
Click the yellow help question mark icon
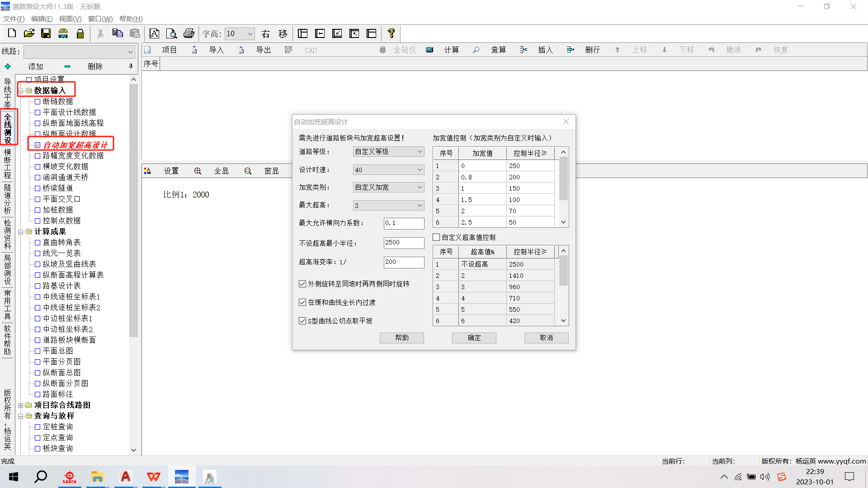[391, 33]
